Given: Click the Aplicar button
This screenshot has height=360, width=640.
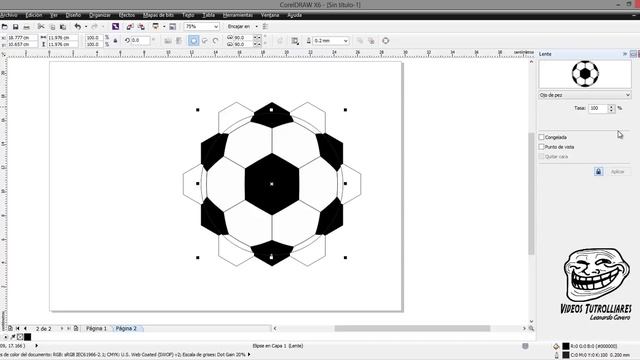Looking at the screenshot, I should pyautogui.click(x=618, y=171).
